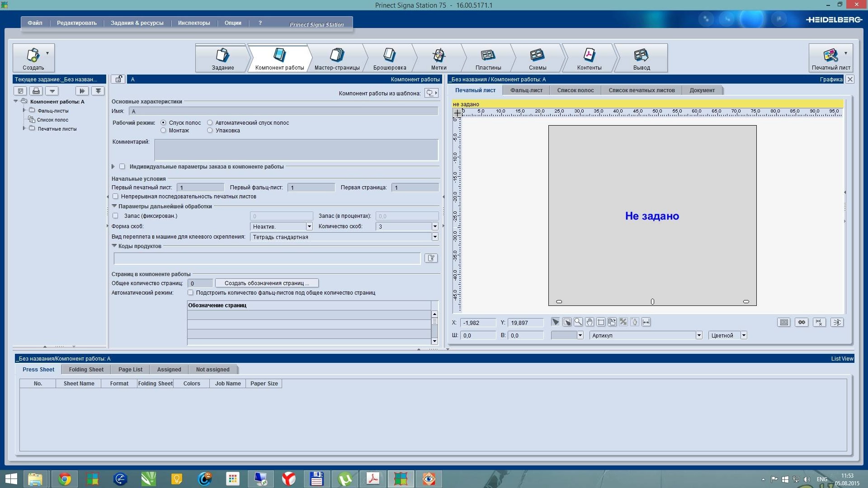Switch to Folding Sheet list tab
This screenshot has width=868, height=488.
(86, 370)
